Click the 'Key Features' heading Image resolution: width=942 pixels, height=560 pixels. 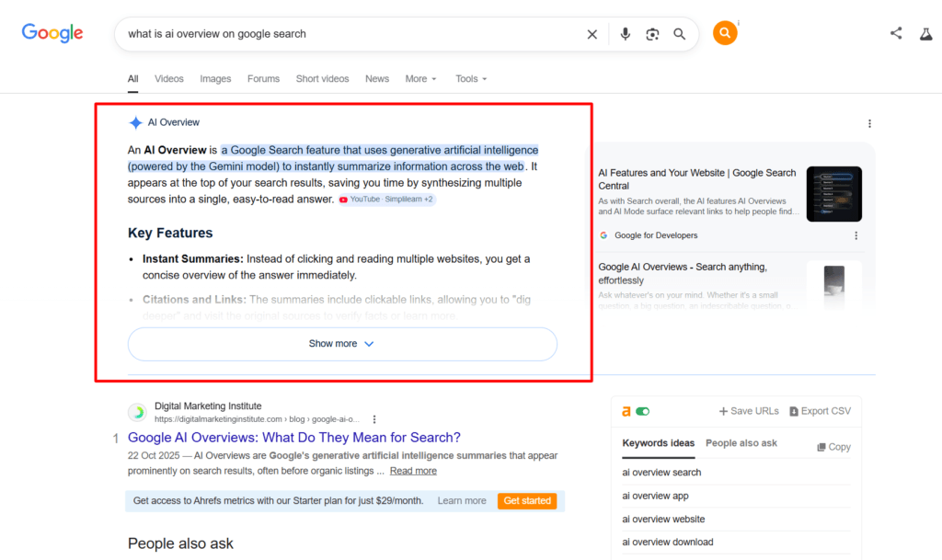point(170,233)
